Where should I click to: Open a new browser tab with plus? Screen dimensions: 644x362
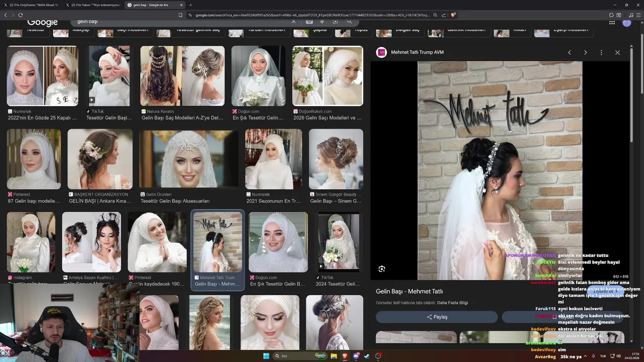coord(191,5)
